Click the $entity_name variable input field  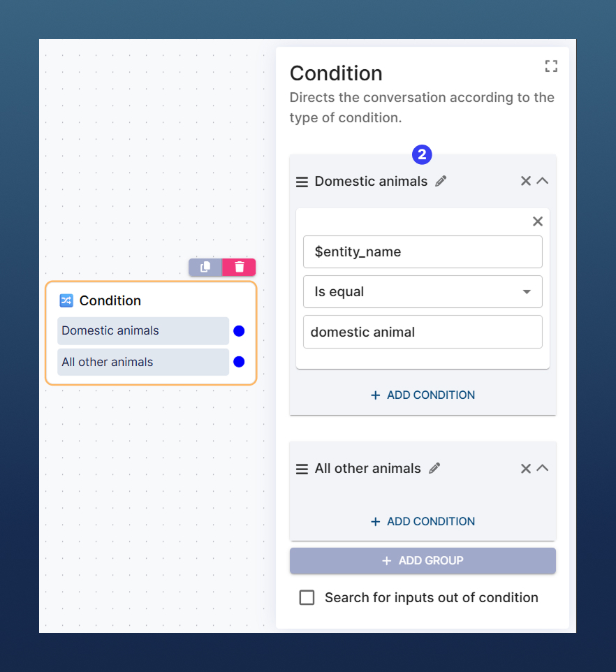point(423,251)
